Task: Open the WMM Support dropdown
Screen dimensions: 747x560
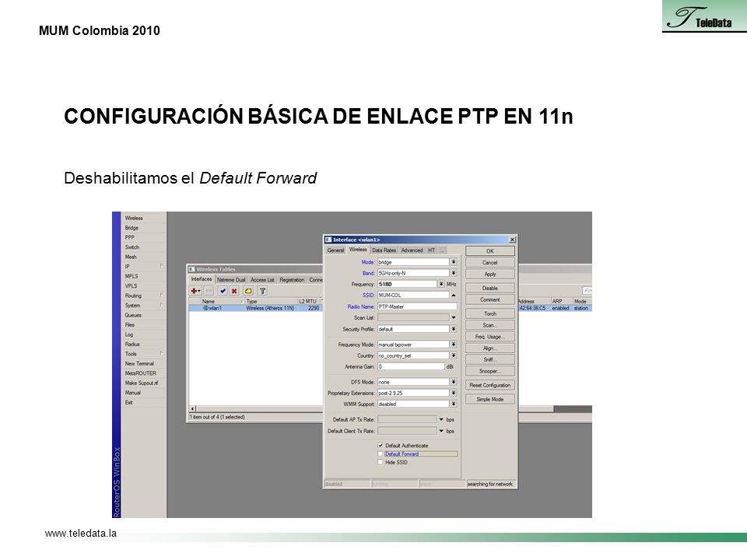Action: click(454, 404)
